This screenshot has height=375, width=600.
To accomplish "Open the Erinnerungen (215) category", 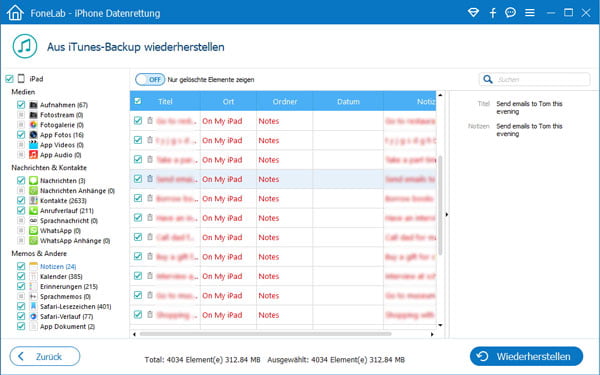I will [69, 286].
